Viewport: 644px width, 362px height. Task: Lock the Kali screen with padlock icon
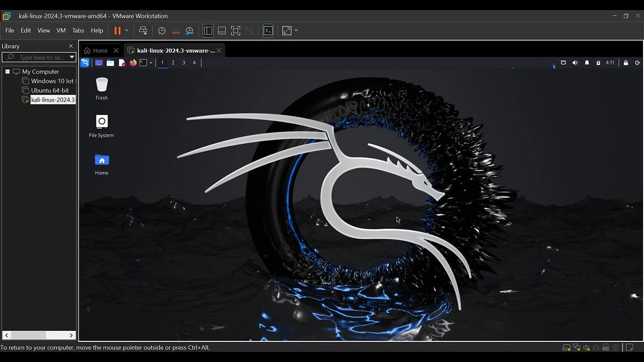[x=626, y=63]
